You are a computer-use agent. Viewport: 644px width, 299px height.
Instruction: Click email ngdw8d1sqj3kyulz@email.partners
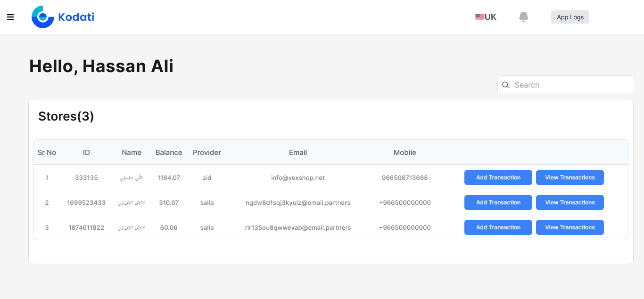298,202
